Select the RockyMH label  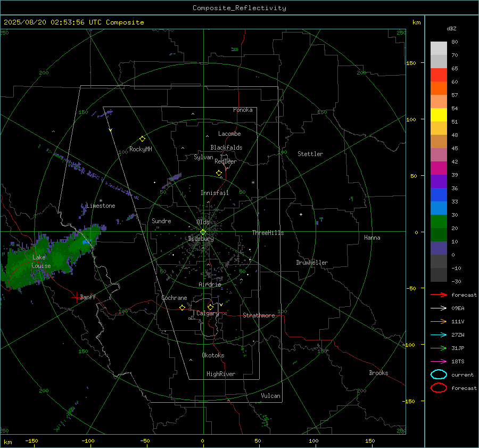[x=141, y=149]
